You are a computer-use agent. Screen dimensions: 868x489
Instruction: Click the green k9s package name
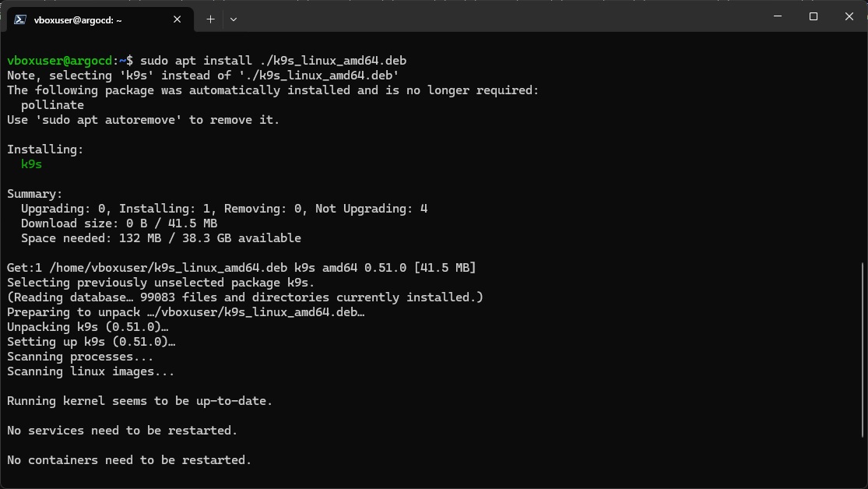(x=32, y=164)
